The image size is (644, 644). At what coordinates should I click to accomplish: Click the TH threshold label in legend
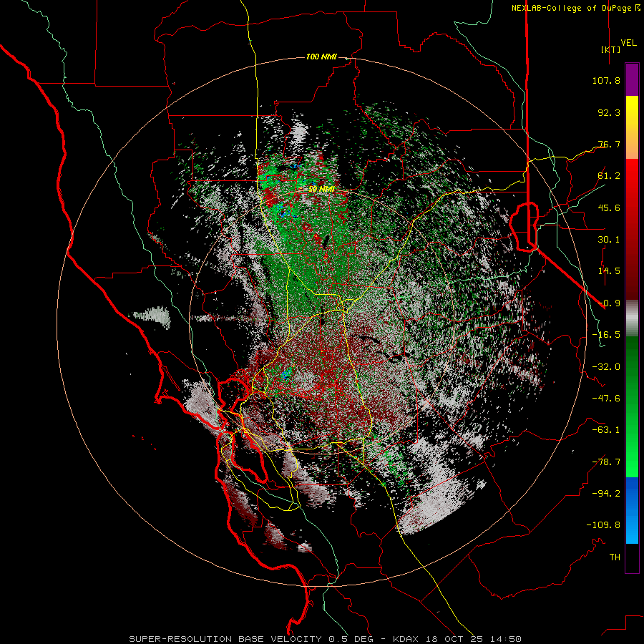click(615, 557)
